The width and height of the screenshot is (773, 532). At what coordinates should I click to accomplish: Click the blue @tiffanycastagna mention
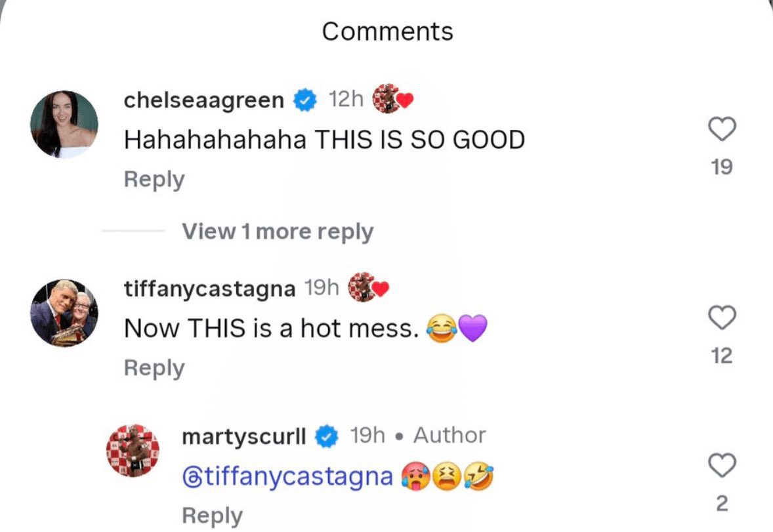pyautogui.click(x=286, y=477)
